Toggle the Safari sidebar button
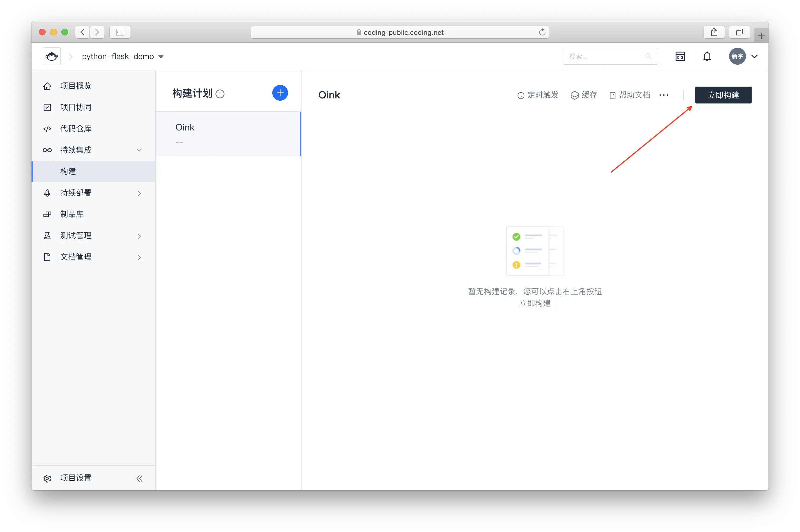 tap(120, 32)
